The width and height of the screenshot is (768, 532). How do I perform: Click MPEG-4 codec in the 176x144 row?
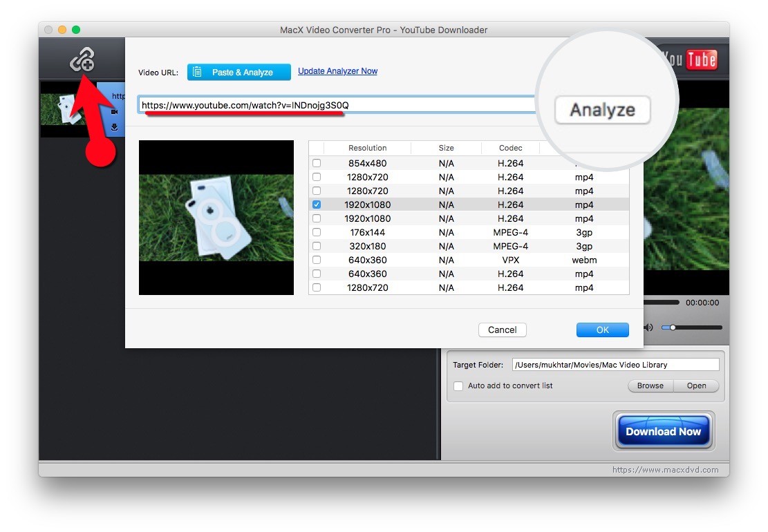click(510, 232)
